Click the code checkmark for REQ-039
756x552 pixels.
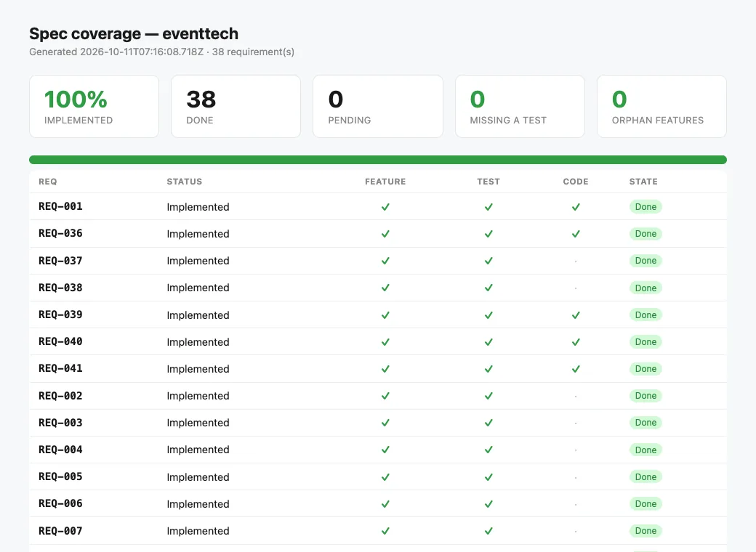(576, 315)
